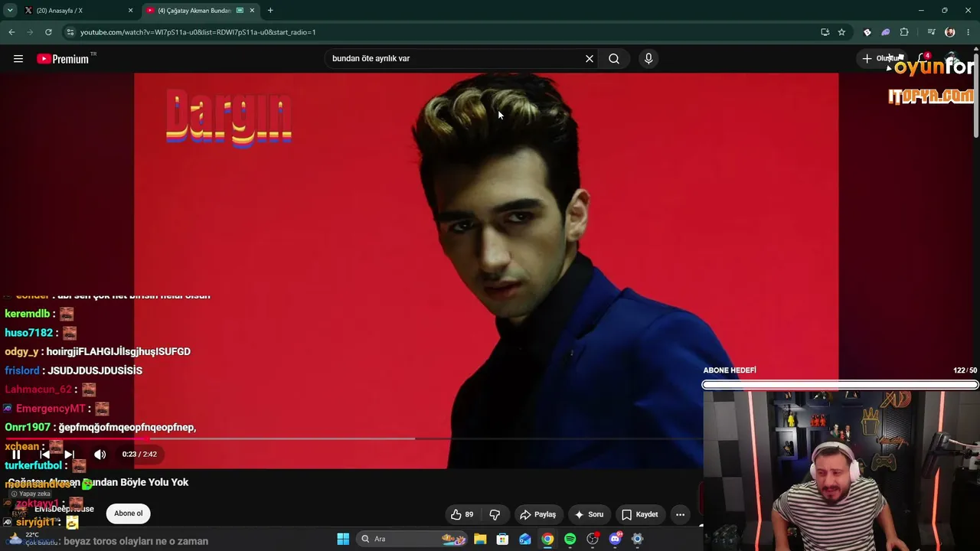Dislike the video with thumbs down
The height and width of the screenshot is (551, 980).
(495, 514)
